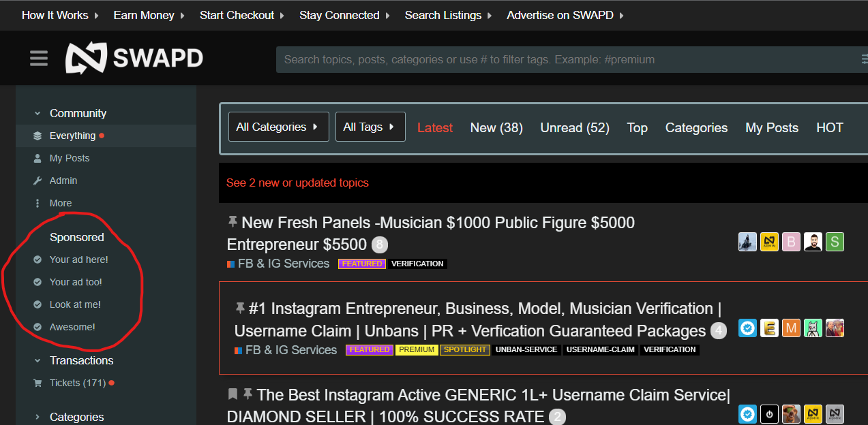Click the More vertical dots icon
This screenshot has height=425, width=868.
coord(38,203)
